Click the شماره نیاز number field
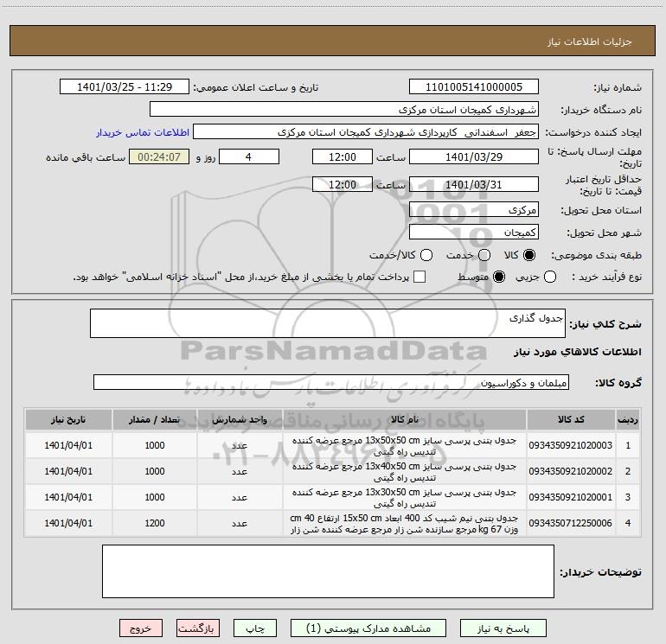Image resolution: width=666 pixels, height=644 pixels. (474, 87)
